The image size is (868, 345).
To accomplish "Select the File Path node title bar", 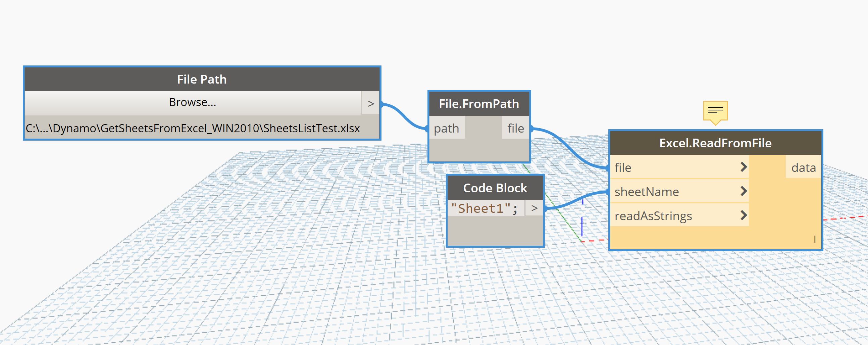I will click(202, 79).
